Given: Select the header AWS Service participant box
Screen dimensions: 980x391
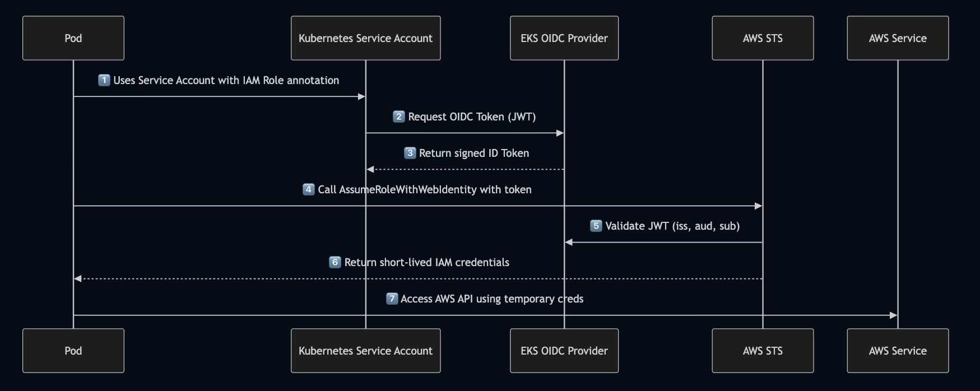Looking at the screenshot, I should [898, 38].
